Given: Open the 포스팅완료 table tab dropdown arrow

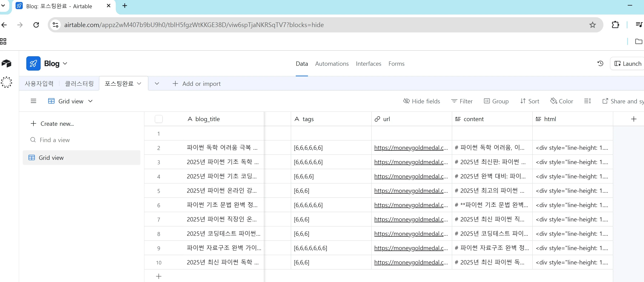Looking at the screenshot, I should [139, 83].
